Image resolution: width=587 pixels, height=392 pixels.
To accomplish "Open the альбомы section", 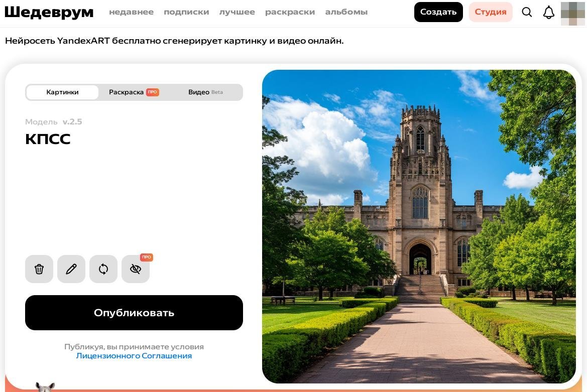I will click(346, 12).
